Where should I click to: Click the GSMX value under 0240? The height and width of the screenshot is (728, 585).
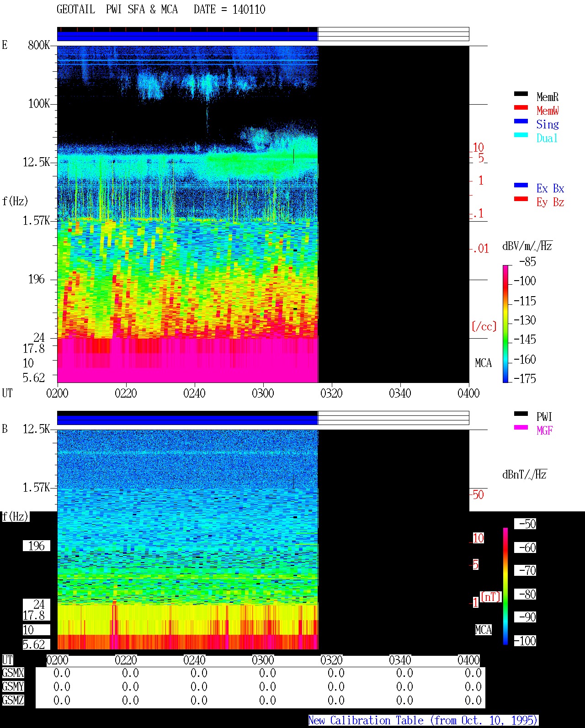[199, 673]
